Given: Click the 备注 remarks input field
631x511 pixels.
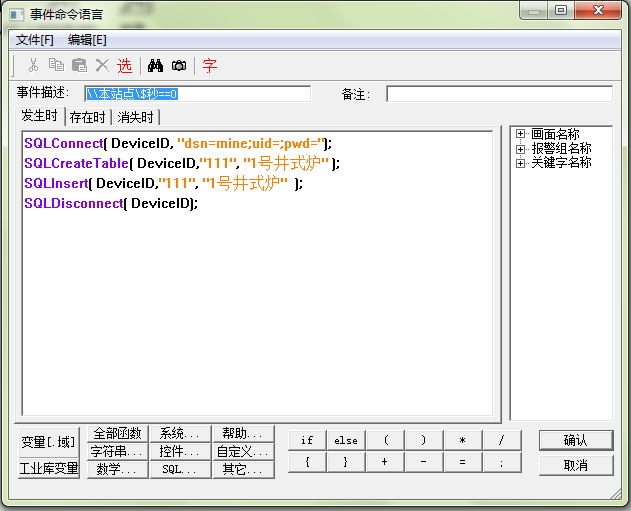Looking at the screenshot, I should pyautogui.click(x=499, y=94).
